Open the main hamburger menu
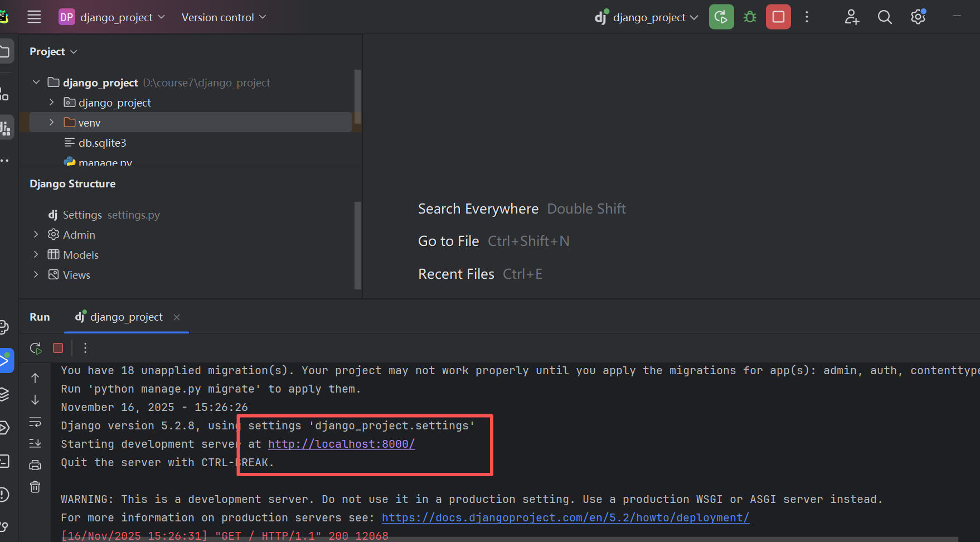980x542 pixels. (x=34, y=17)
